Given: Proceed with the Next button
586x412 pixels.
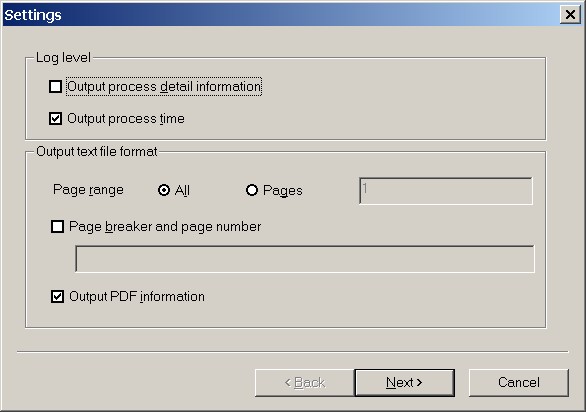Looking at the screenshot, I should [404, 382].
